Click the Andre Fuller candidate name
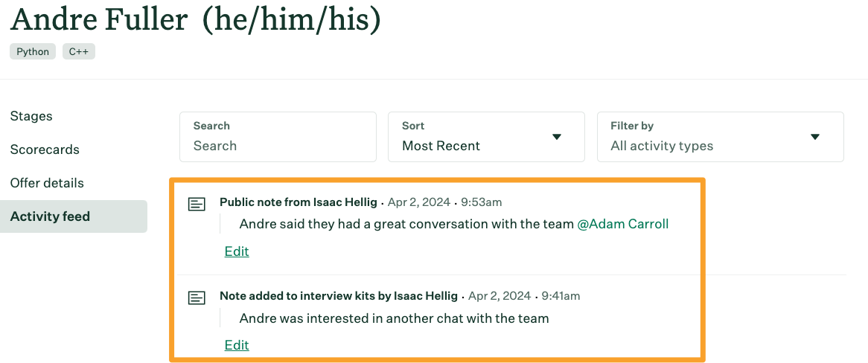 99,19
